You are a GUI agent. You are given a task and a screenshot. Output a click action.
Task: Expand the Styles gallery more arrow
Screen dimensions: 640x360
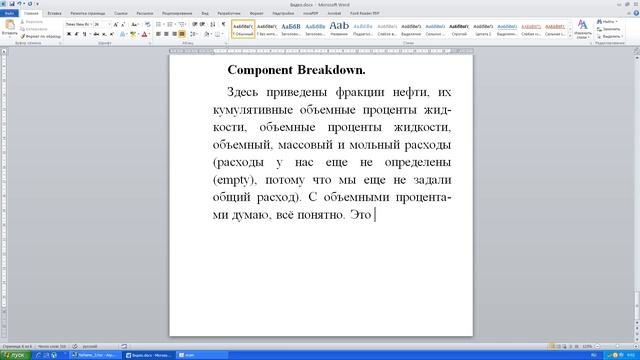coord(570,36)
